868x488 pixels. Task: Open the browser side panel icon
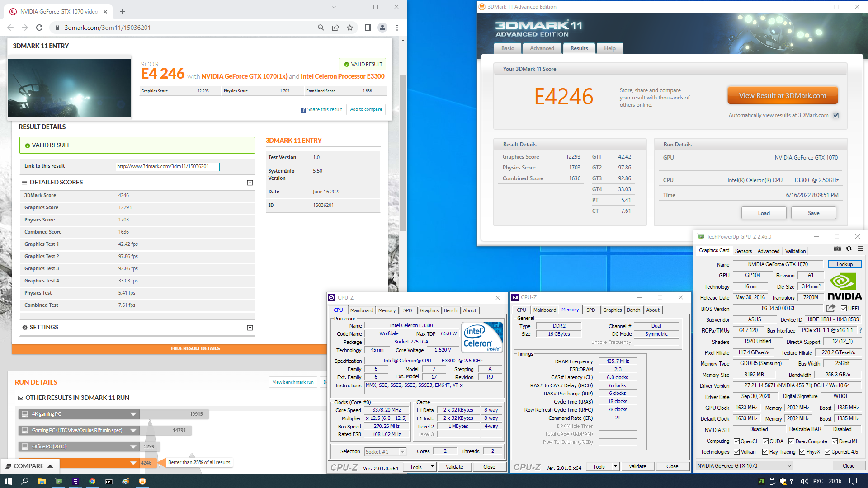[368, 28]
